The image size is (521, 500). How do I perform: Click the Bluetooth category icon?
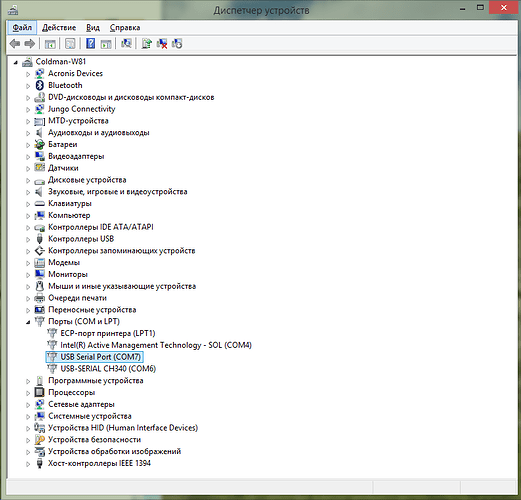point(40,85)
